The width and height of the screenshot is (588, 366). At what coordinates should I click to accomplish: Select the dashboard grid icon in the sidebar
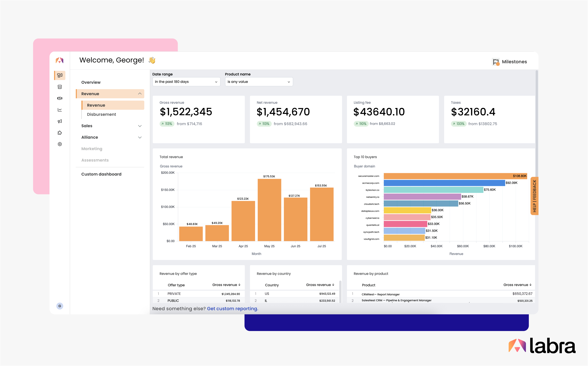[60, 75]
